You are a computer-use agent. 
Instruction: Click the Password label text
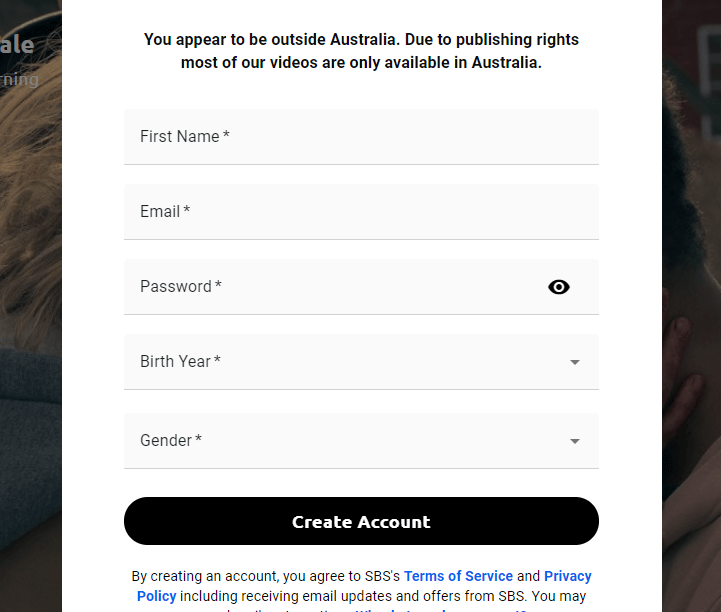(181, 286)
